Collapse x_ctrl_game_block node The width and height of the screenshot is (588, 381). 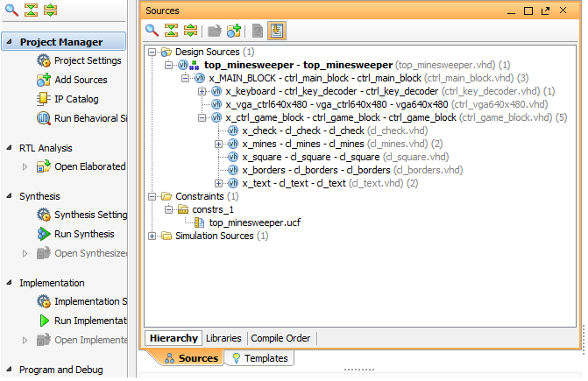(202, 117)
